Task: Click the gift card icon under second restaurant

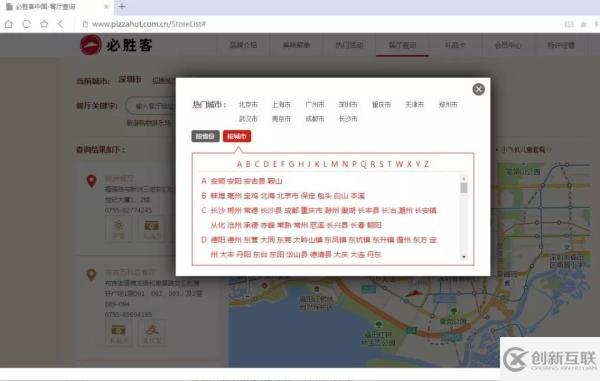Action: point(119,333)
